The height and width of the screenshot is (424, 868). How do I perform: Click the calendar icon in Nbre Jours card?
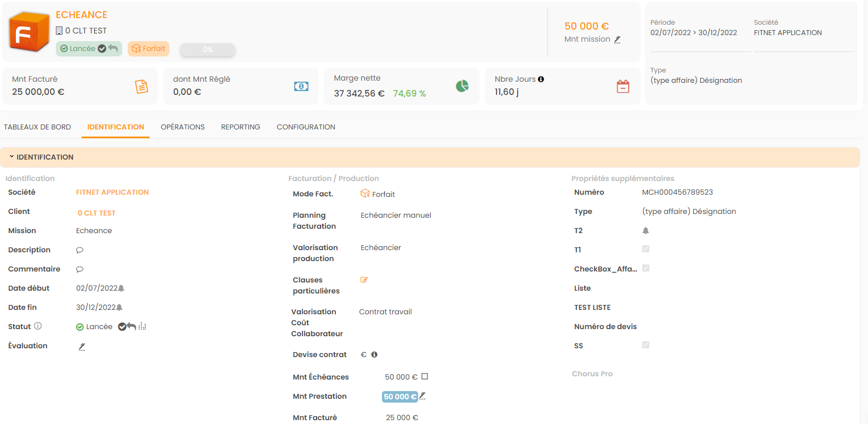(x=623, y=87)
